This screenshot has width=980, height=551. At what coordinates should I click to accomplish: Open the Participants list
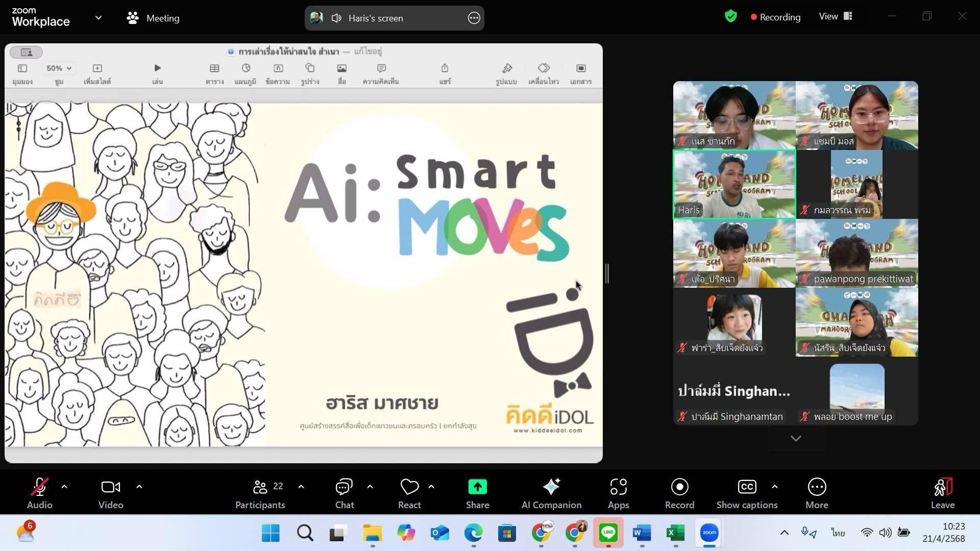point(260,493)
